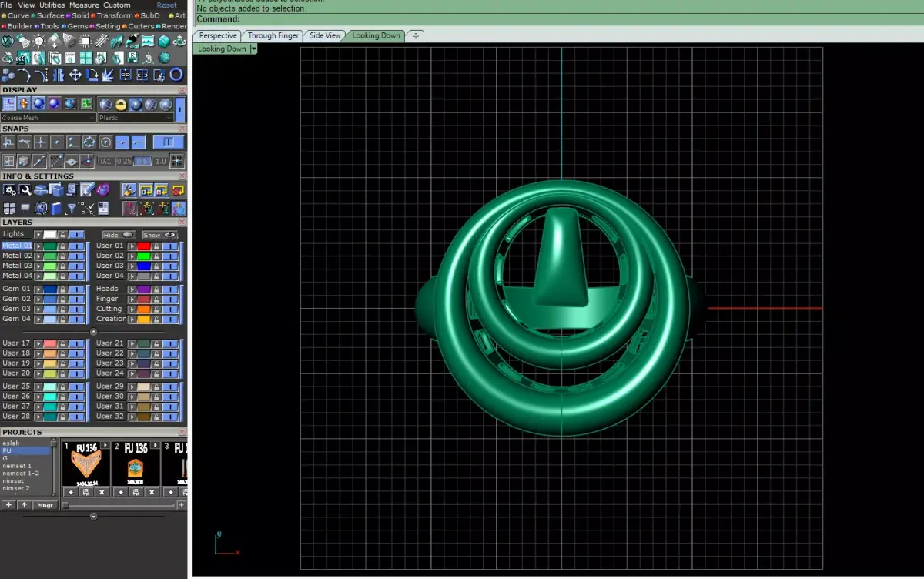The image size is (924, 579).
Task: Toggle visibility switch of Lights layer
Action: [x=77, y=235]
